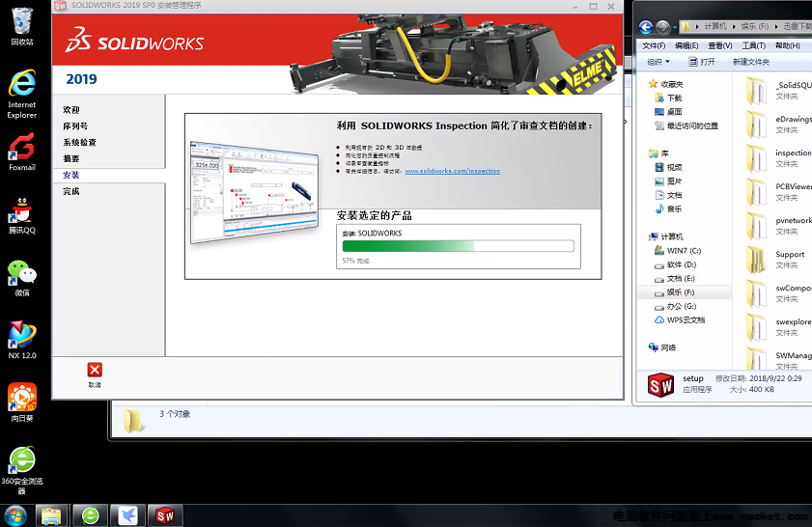Select 软件 (D:) drive
This screenshot has height=527, width=812.
[676, 264]
